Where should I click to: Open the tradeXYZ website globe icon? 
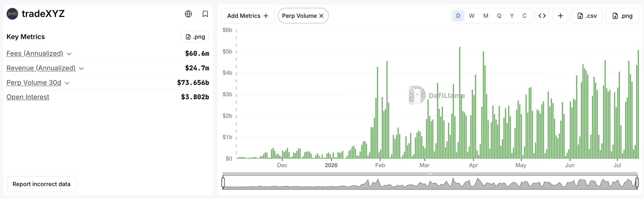click(188, 14)
